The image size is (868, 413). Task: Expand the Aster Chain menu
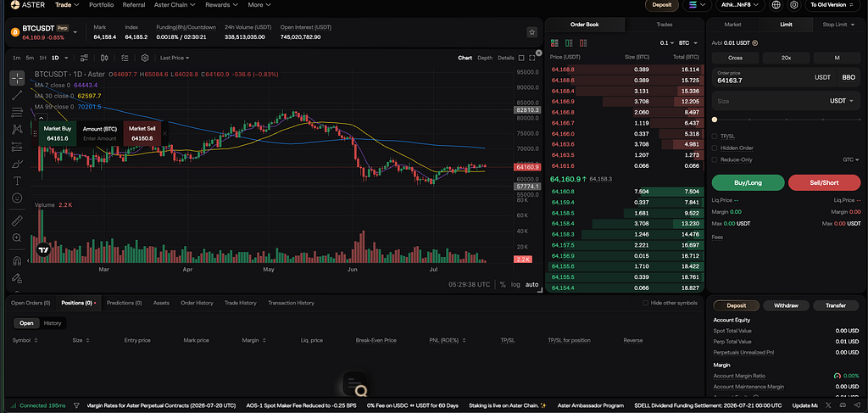[176, 4]
